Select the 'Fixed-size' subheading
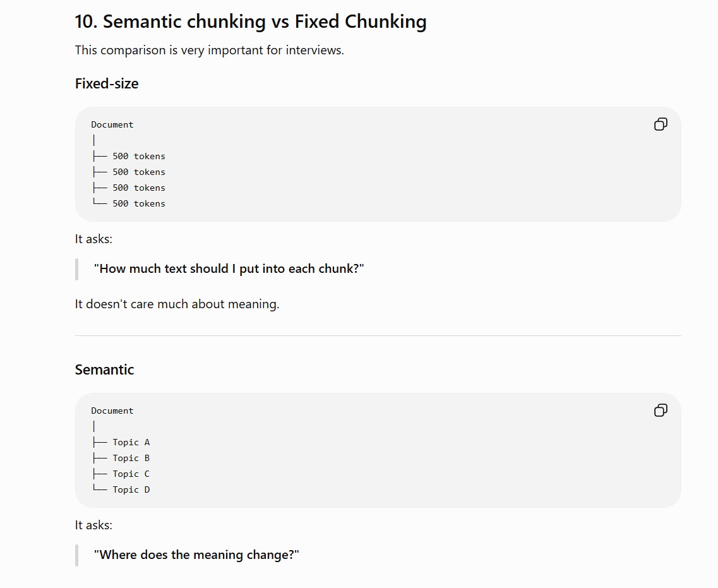 107,83
